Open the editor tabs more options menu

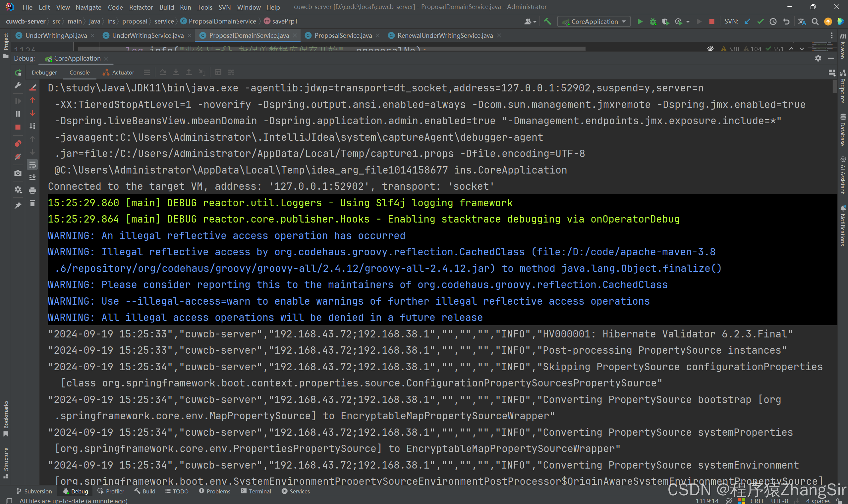coord(831,35)
